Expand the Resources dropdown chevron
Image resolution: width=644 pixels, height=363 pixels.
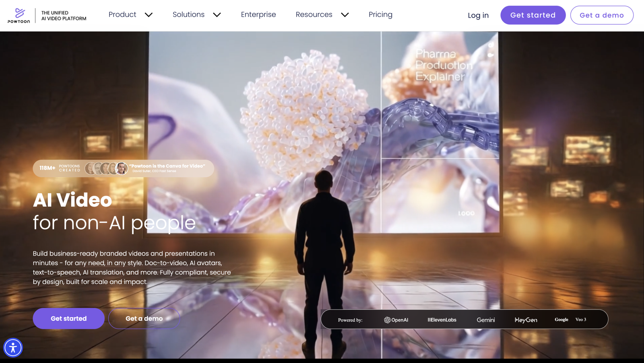click(x=345, y=15)
